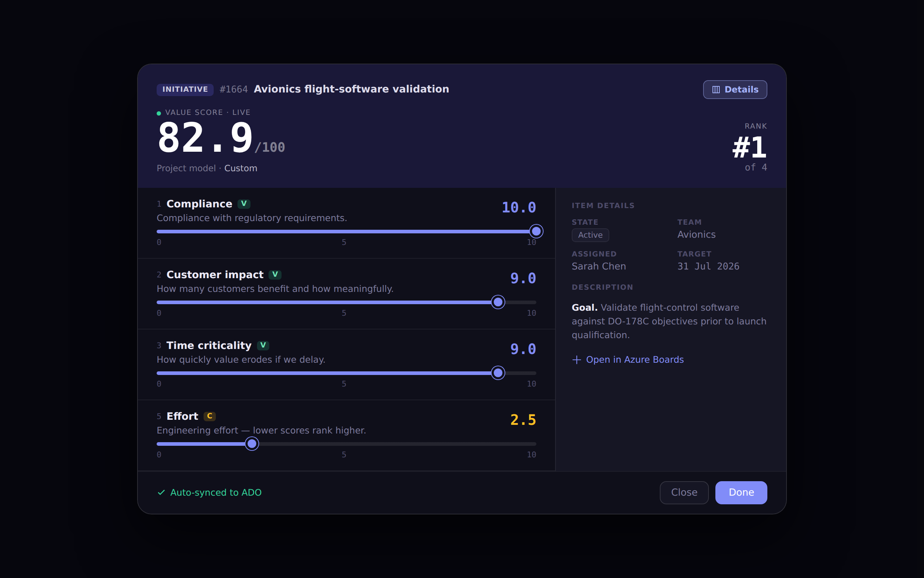Image resolution: width=924 pixels, height=578 pixels.
Task: Click the Auto-synced to ADO status text
Action: click(x=216, y=492)
